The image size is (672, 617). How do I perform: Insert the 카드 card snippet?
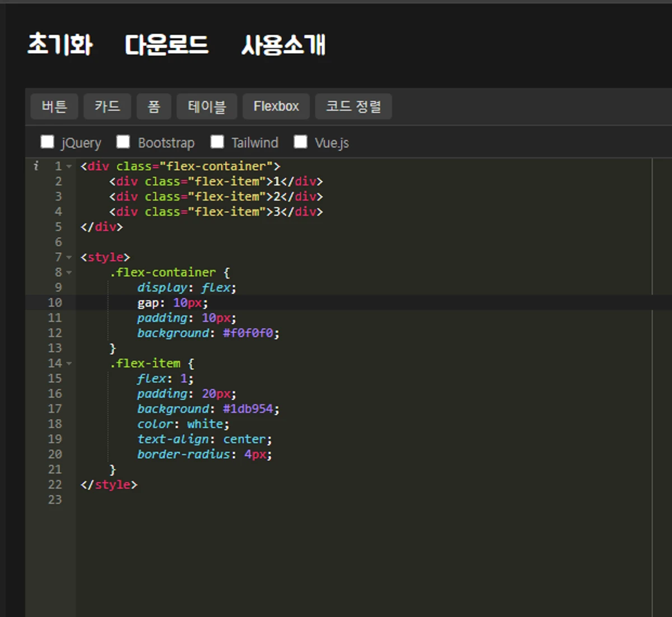pos(108,106)
